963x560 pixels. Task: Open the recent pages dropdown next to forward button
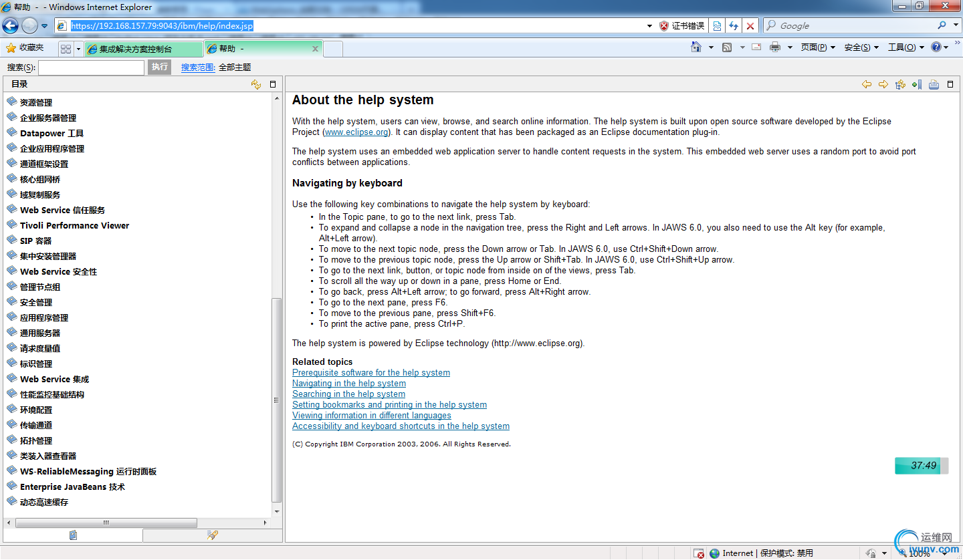click(x=44, y=26)
